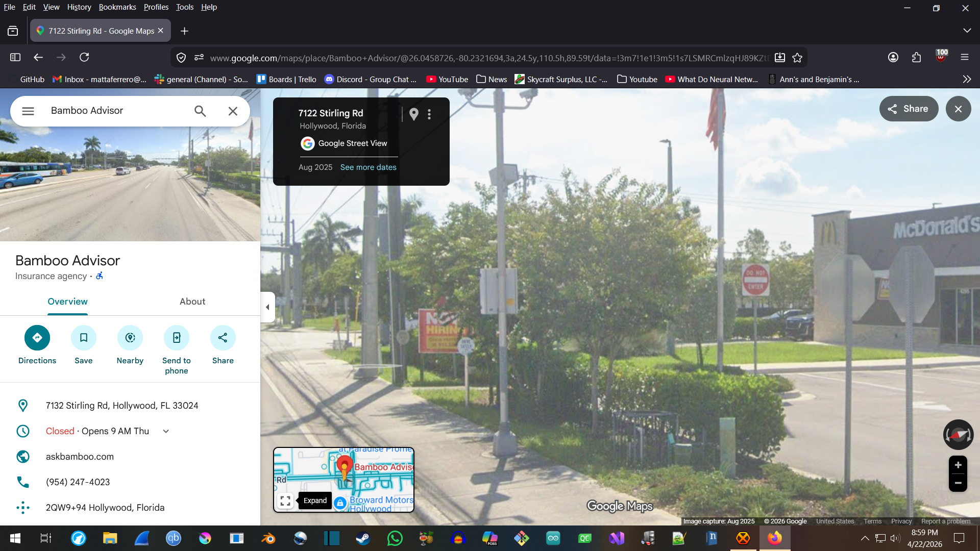980x551 pixels.
Task: Open the Youtube bookmark folder
Action: 637,79
